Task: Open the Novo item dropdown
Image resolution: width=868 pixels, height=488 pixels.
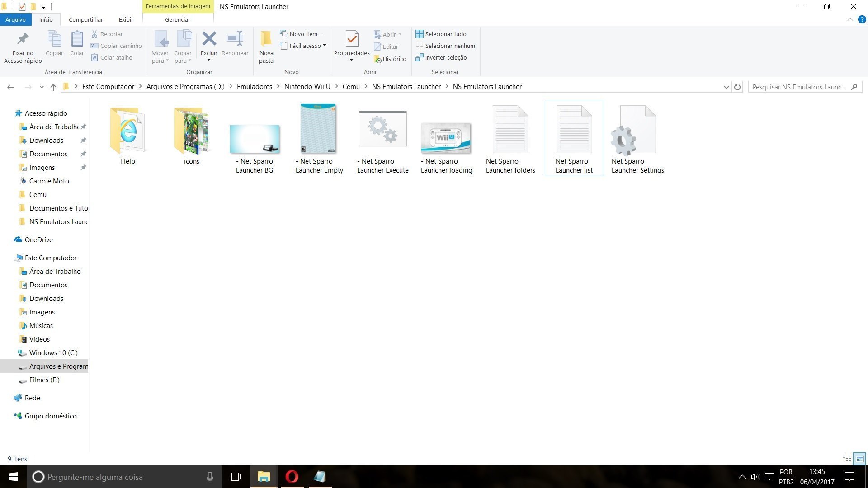Action: tap(301, 34)
